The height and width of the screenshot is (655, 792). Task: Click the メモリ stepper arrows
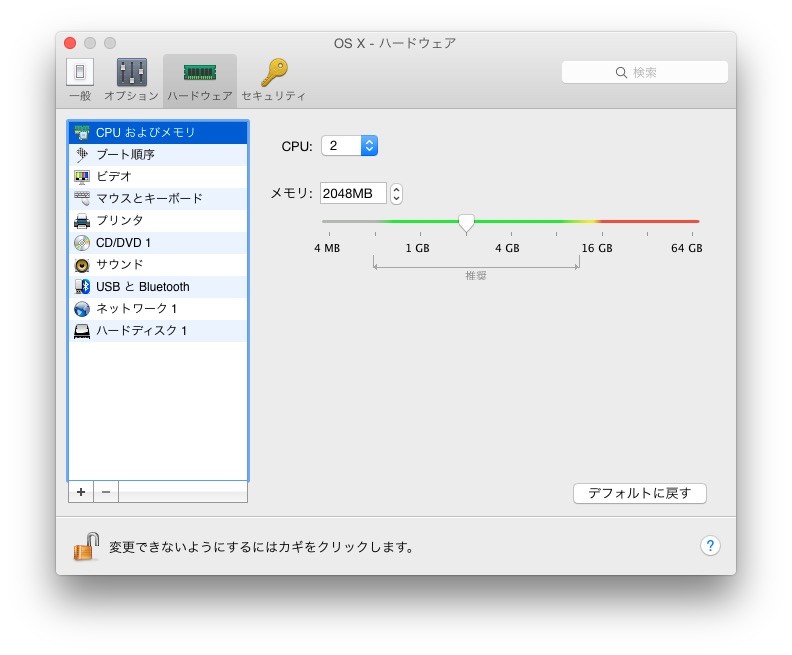pyautogui.click(x=397, y=193)
